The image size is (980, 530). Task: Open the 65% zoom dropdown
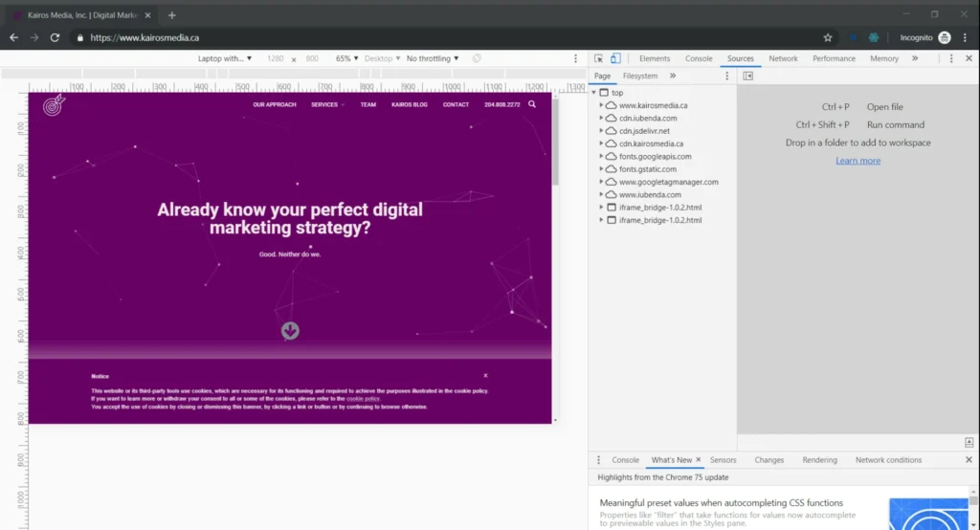(346, 58)
